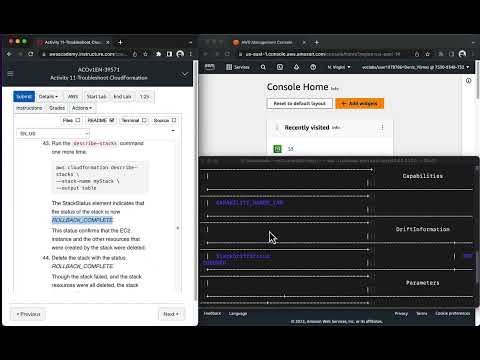Open tab search arrow in AWS Academy window

tap(190, 42)
